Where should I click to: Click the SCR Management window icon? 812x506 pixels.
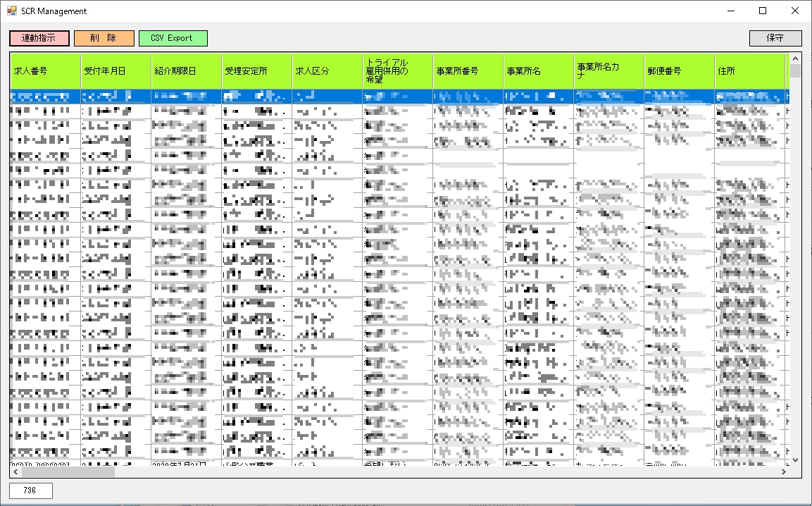11,11
